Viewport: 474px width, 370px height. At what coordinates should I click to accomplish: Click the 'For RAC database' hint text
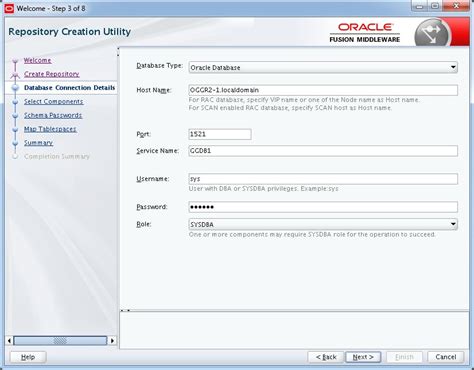pyautogui.click(x=304, y=100)
